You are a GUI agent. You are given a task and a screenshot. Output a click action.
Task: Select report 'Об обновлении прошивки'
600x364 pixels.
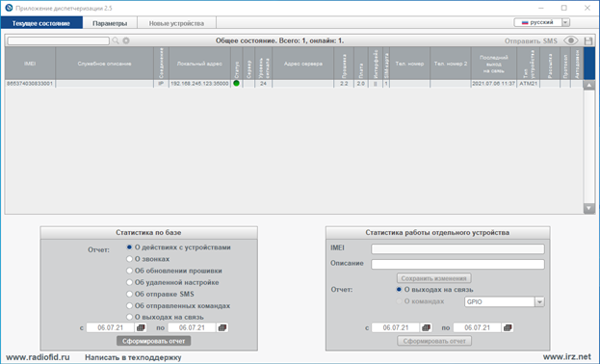pyautogui.click(x=129, y=271)
